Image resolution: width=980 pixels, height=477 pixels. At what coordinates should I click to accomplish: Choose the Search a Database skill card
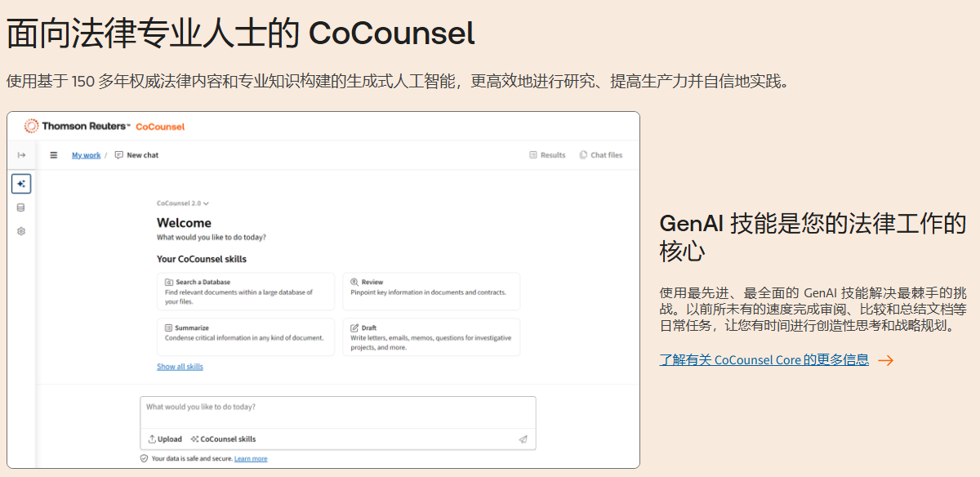(x=246, y=292)
